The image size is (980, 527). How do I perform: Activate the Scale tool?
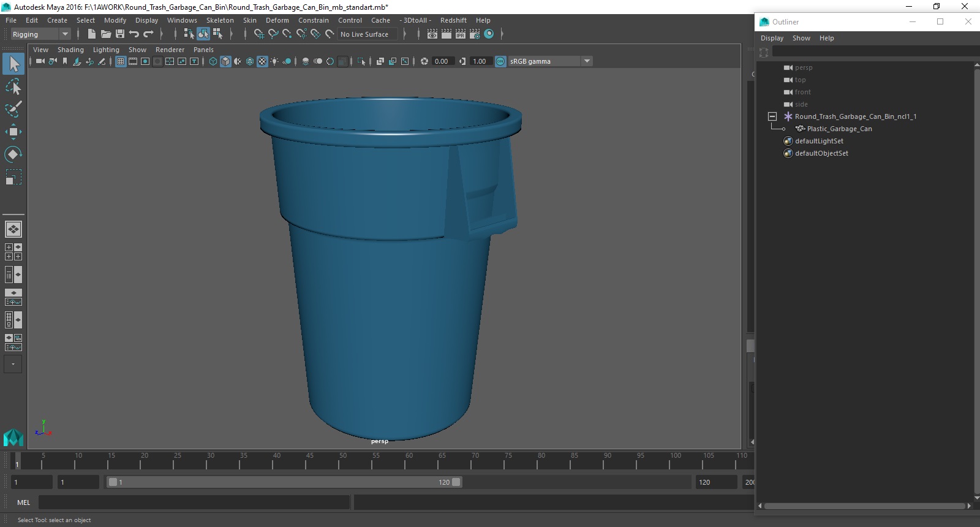coord(13,177)
